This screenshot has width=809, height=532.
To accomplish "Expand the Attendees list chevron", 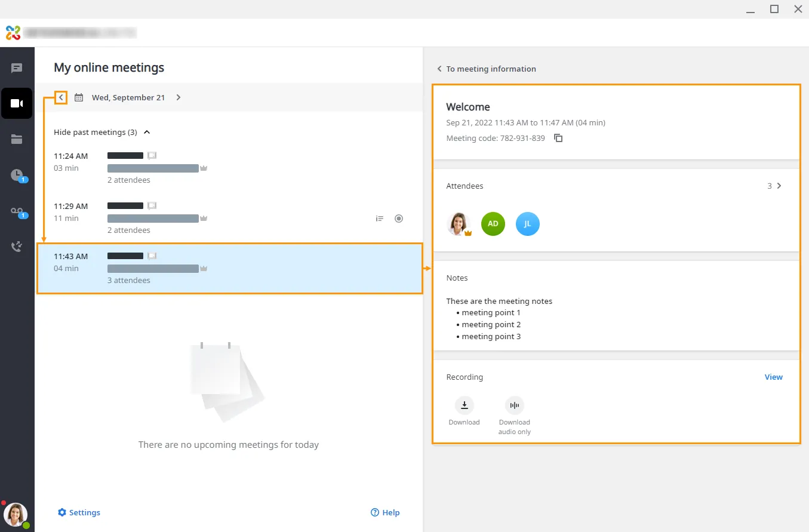I will (x=779, y=186).
